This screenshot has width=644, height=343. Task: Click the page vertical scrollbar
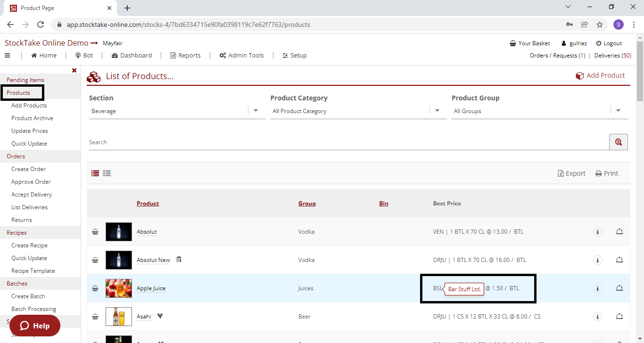click(x=640, y=71)
